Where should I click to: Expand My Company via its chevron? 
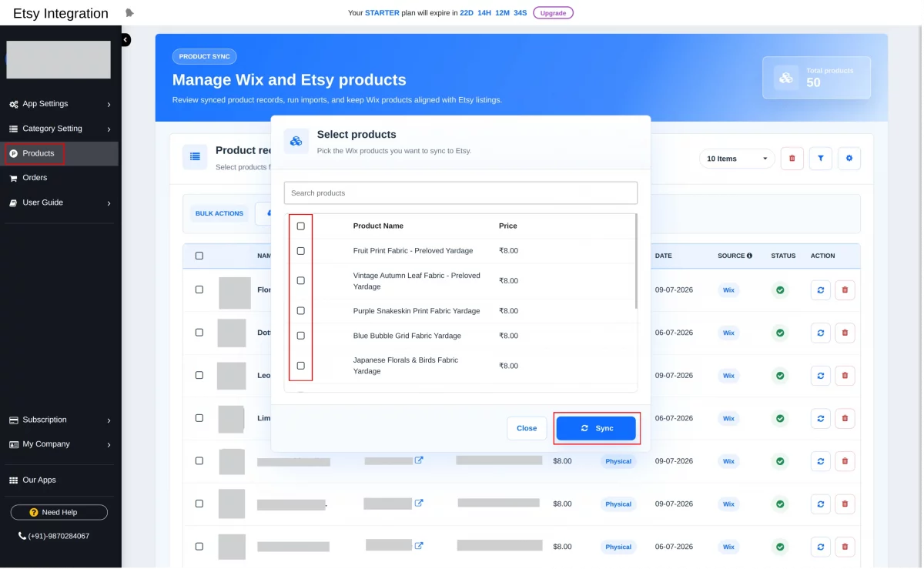109,444
